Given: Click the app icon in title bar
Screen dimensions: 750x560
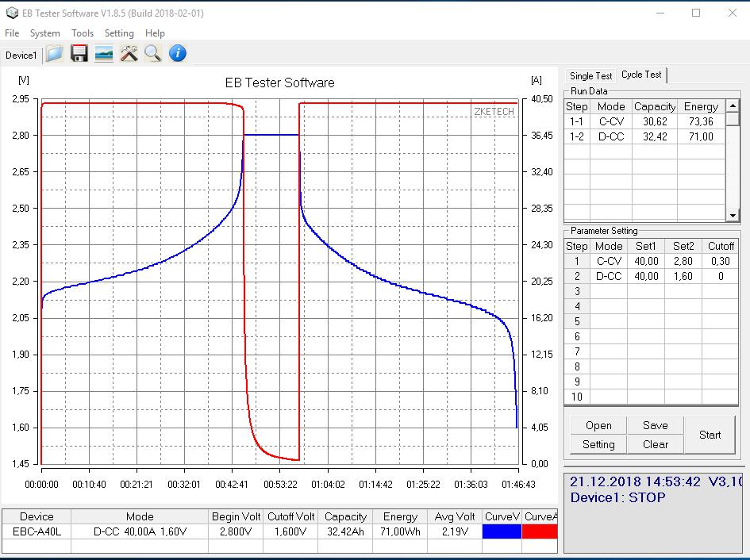Looking at the screenshot, I should coord(12,13).
